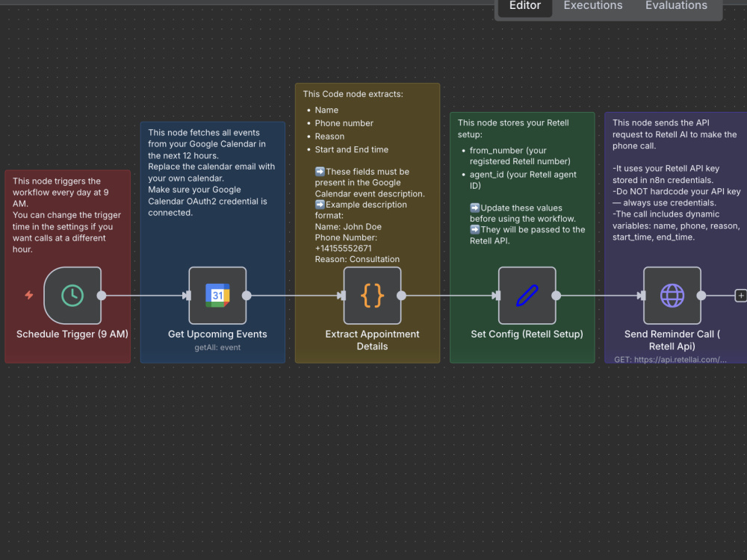Viewport: 747px width, 560px height.
Task: Switch to the Evaluations tab
Action: tap(676, 6)
